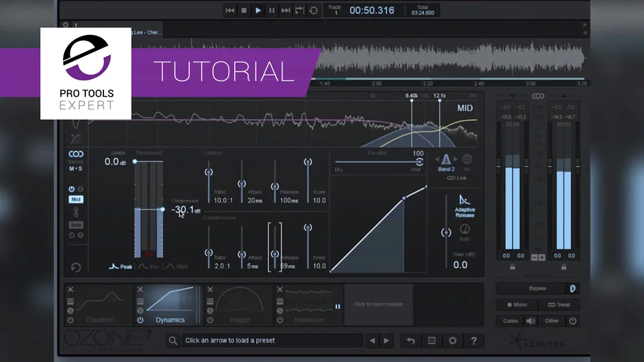Toggle the Dynamics module power button
Image resolution: width=644 pixels, height=362 pixels.
tap(140, 320)
